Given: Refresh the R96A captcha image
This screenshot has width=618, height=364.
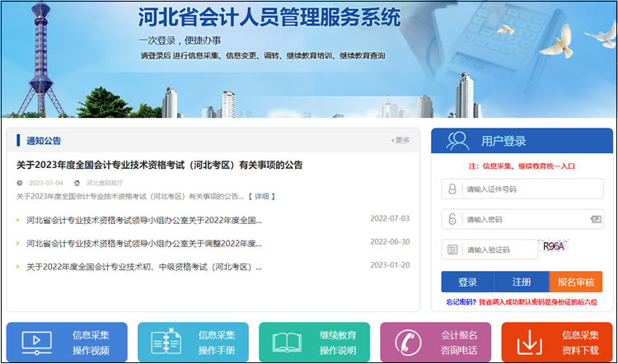Looking at the screenshot, I should pyautogui.click(x=554, y=246).
